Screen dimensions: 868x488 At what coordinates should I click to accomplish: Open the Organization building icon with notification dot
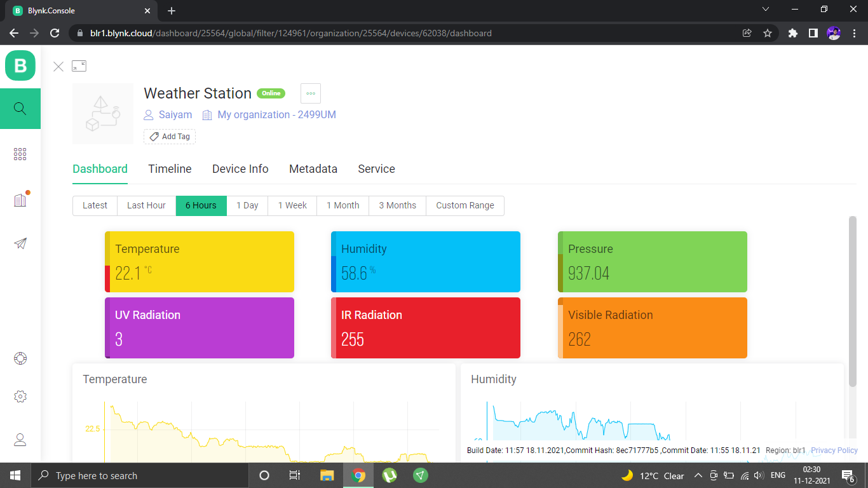pos(20,199)
